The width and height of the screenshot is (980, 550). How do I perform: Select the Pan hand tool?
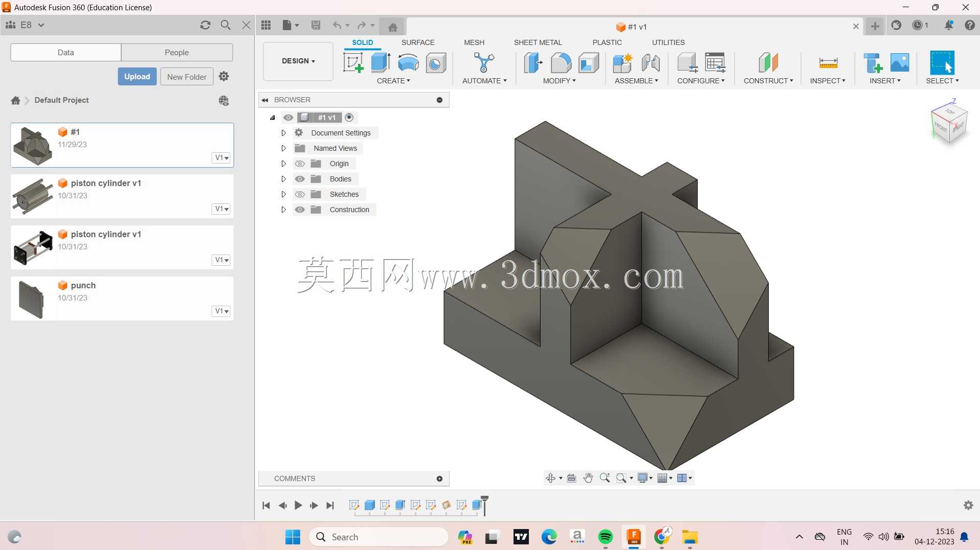tap(588, 478)
